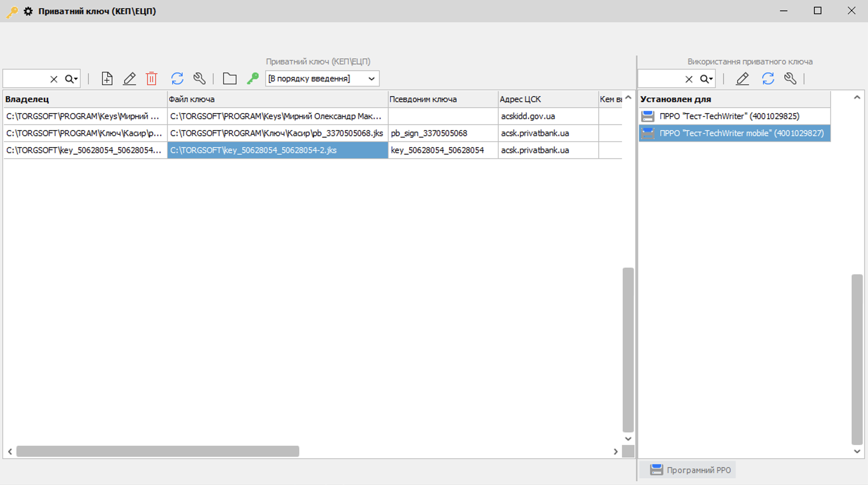Minimize the Приватний ключ window

(x=784, y=11)
